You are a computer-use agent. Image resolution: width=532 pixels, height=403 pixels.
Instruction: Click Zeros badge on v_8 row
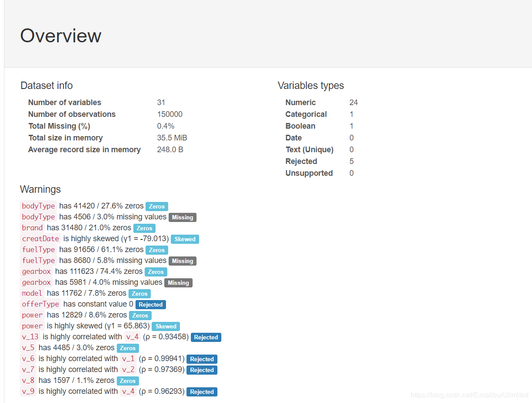click(128, 381)
